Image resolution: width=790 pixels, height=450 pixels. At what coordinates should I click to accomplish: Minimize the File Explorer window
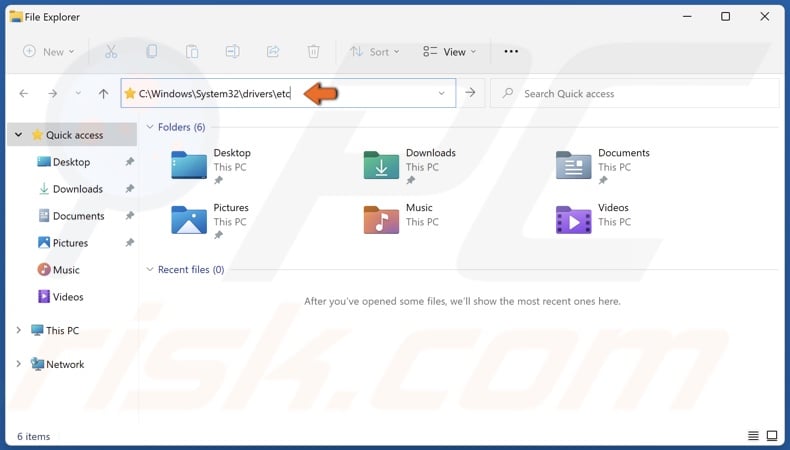point(687,17)
